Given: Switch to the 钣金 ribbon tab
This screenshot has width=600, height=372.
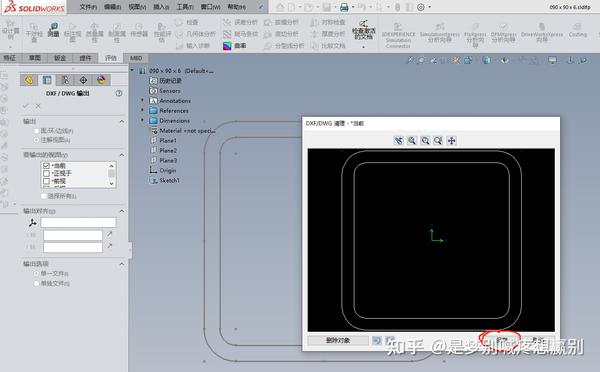Looking at the screenshot, I should (x=60, y=58).
